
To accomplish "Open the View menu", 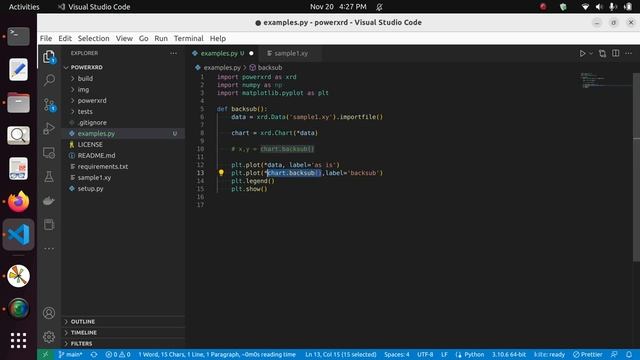I will point(124,38).
